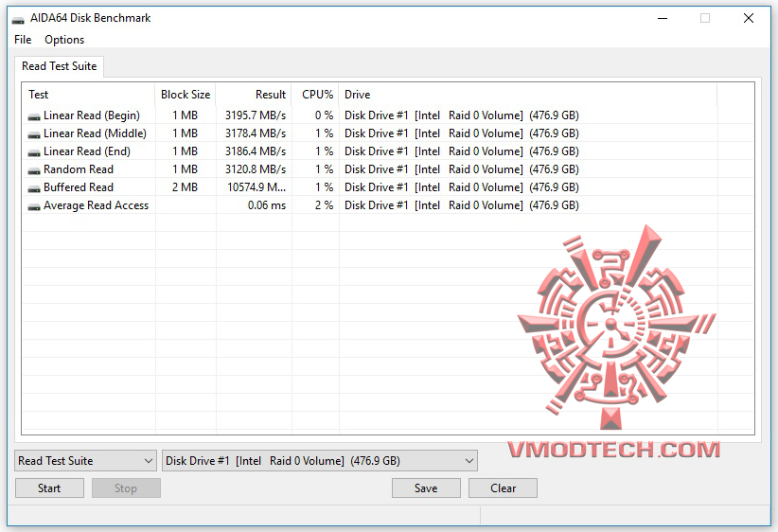The image size is (778, 532).
Task: Start the benchmark with Start button
Action: 49,488
